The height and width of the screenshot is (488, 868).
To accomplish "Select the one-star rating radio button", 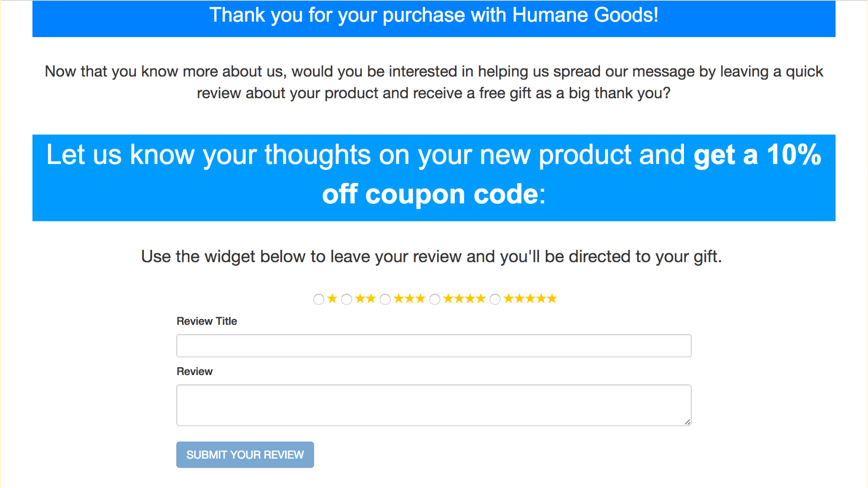I will tap(319, 299).
